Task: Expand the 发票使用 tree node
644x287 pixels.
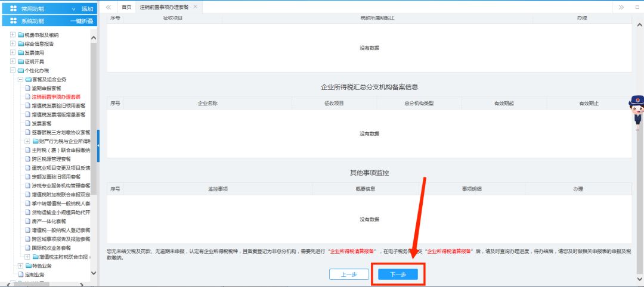Action: tap(13, 52)
